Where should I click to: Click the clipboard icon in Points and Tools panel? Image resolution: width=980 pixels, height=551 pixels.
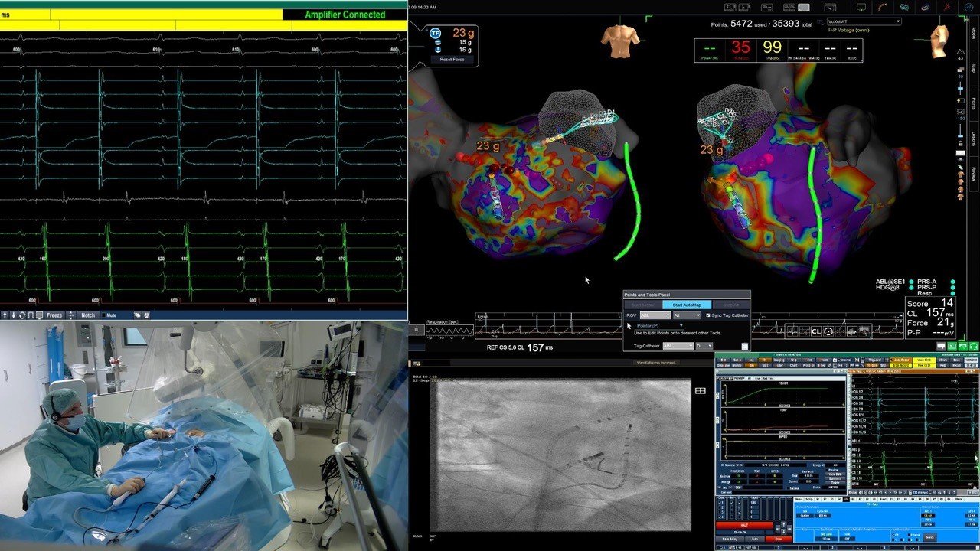click(744, 346)
